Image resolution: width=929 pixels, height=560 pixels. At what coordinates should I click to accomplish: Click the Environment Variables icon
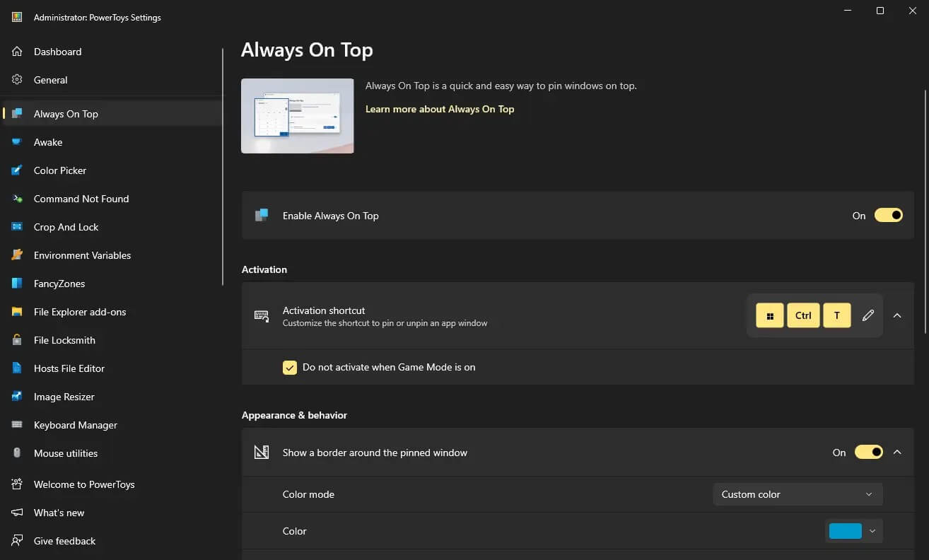pos(17,255)
